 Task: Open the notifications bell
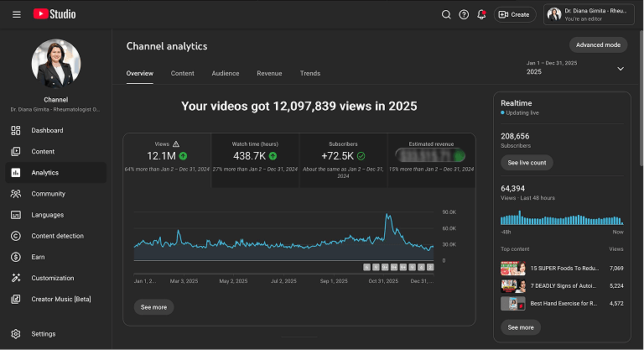tap(481, 14)
